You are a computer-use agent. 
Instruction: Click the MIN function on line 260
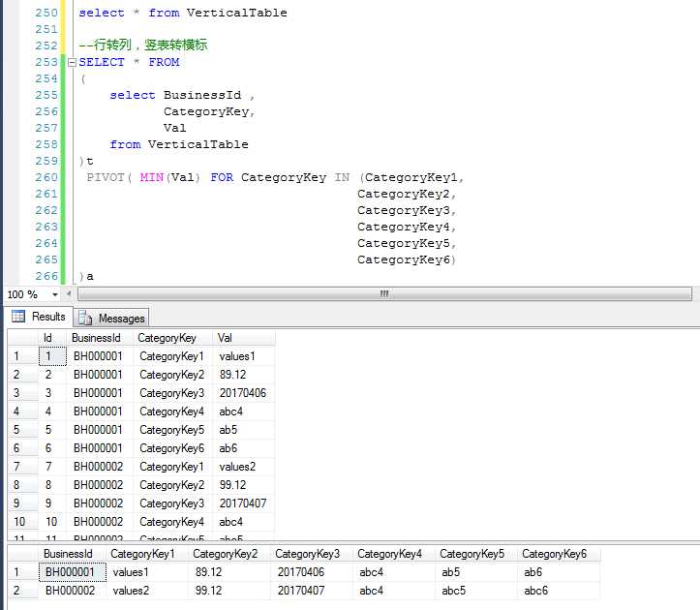[152, 178]
